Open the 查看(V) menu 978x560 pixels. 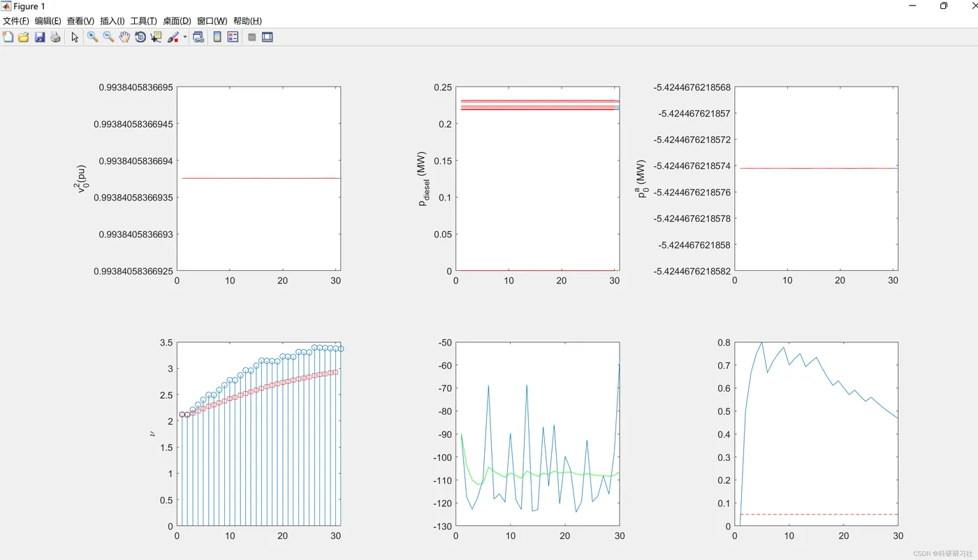click(x=80, y=21)
